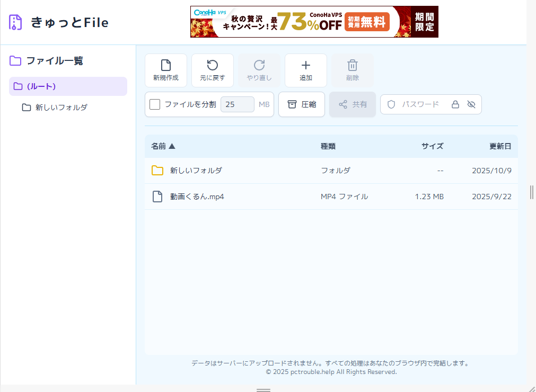Add files with the 追加 plus icon
Screen dimensions: 536x392
coord(305,65)
